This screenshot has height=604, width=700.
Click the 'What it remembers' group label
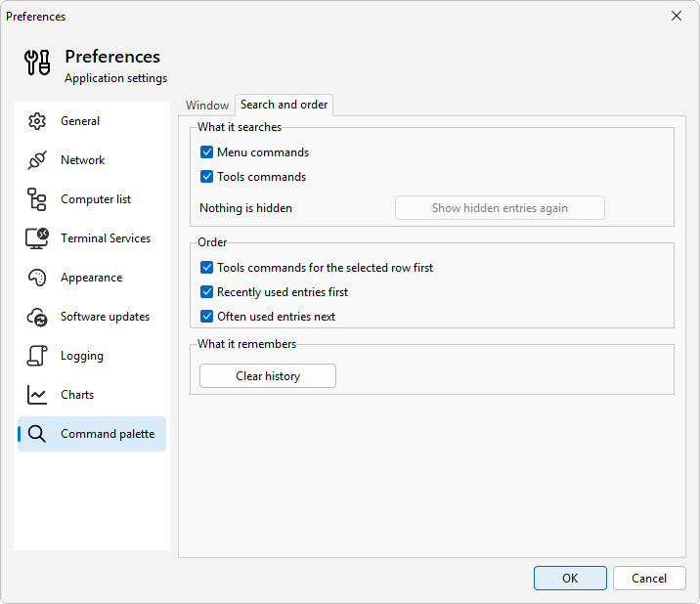pyautogui.click(x=247, y=344)
